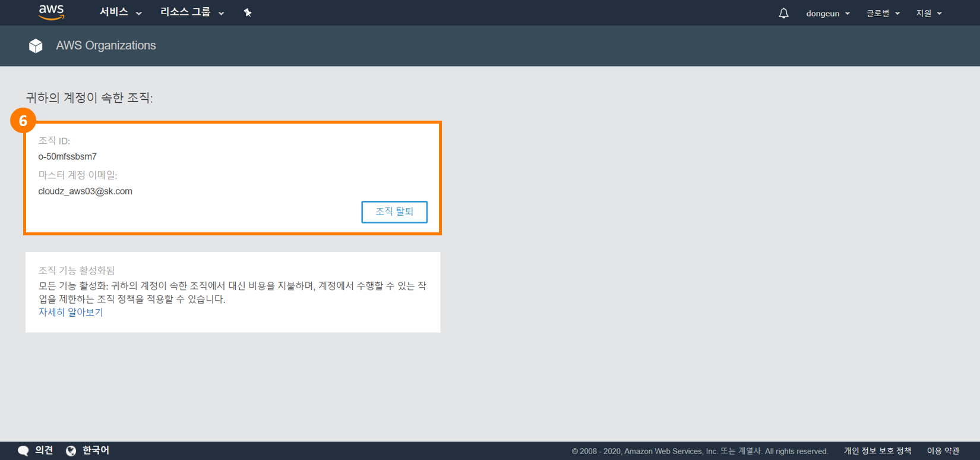Open the 글로벌 region dropdown
The image size is (980, 460).
click(883, 13)
